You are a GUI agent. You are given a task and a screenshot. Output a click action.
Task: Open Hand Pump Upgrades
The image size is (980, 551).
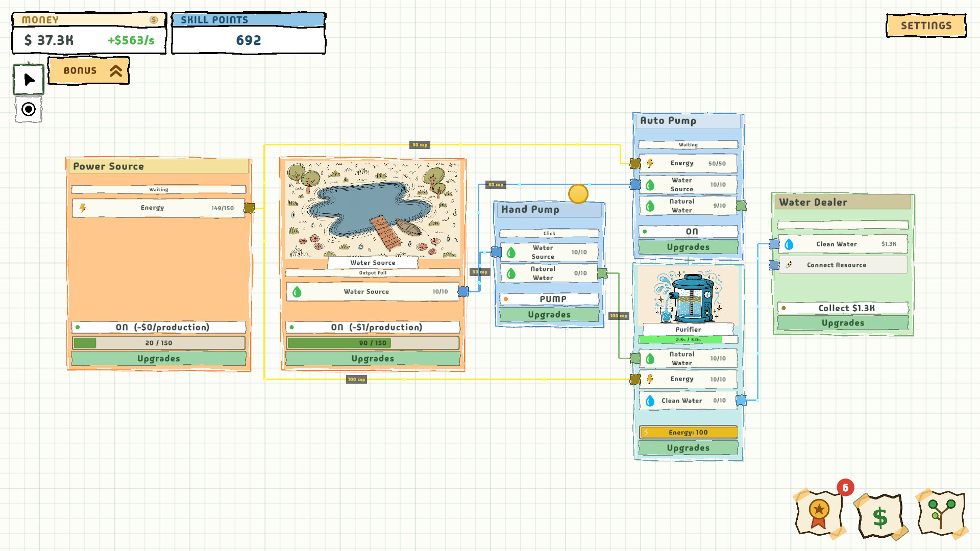click(549, 315)
